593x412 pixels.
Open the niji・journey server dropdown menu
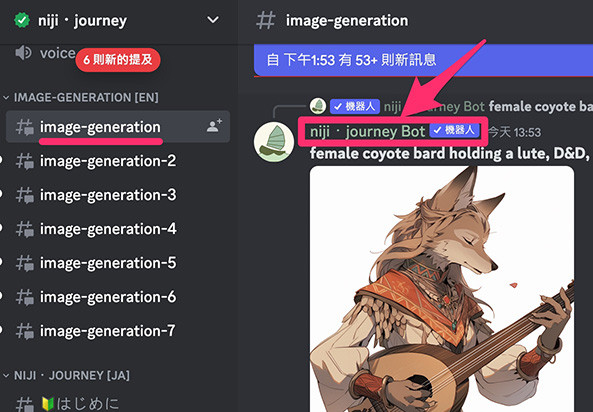[x=213, y=20]
